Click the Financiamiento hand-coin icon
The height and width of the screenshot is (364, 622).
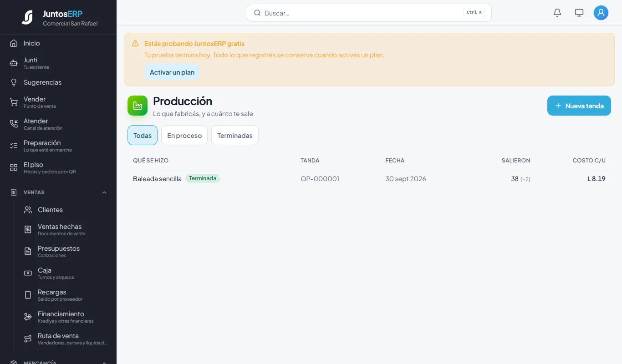(28, 317)
